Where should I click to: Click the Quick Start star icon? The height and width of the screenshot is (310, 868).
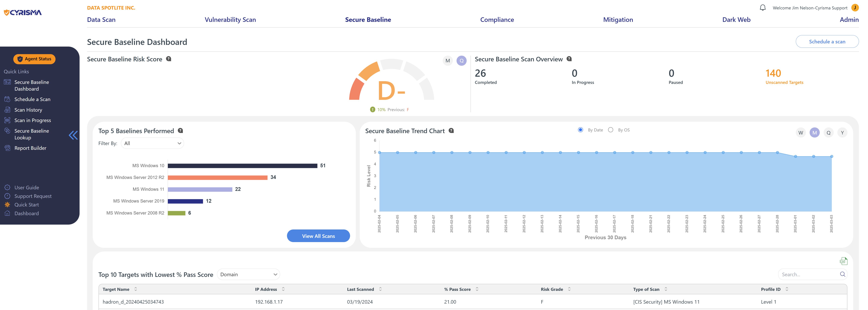pyautogui.click(x=7, y=205)
